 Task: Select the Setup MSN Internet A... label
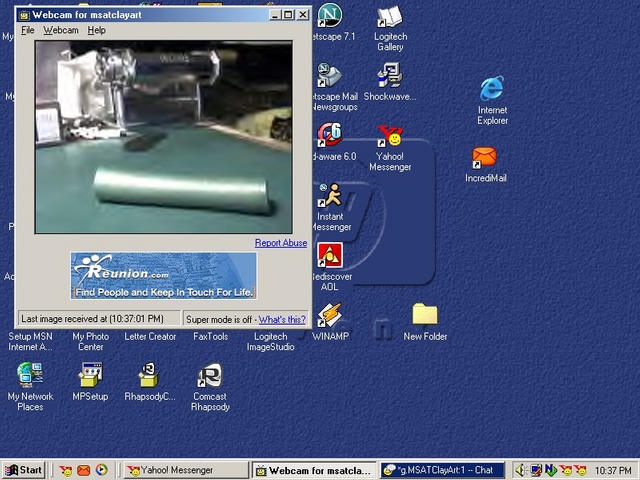click(30, 342)
